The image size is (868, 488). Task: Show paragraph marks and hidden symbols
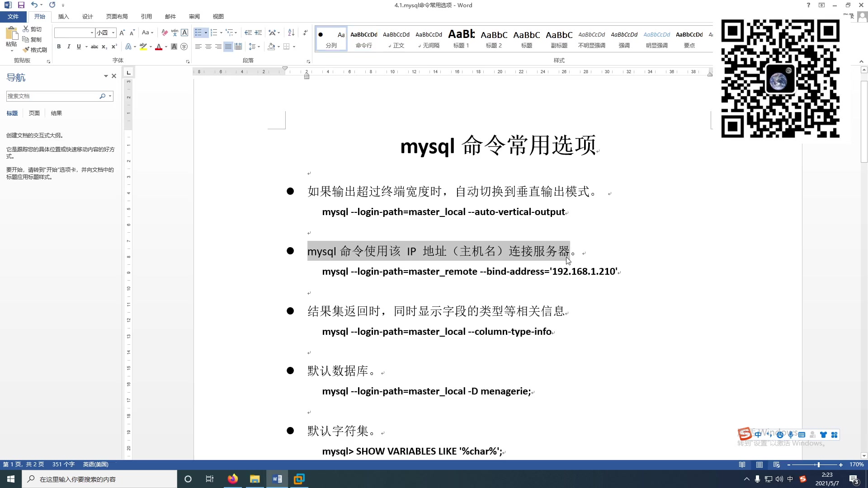(x=306, y=33)
